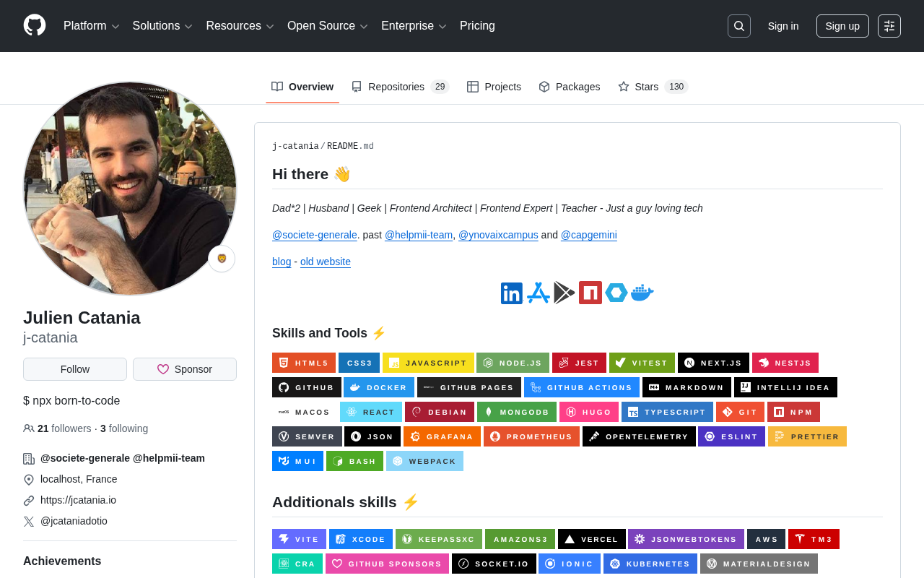Expand the Resources menu

click(240, 26)
